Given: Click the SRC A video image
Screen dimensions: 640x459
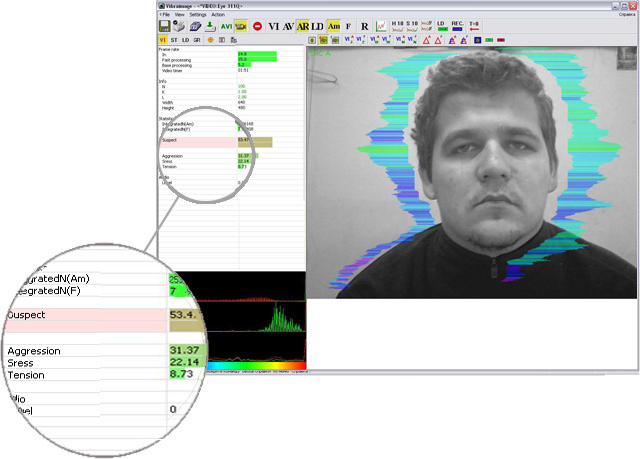Looking at the screenshot, I should tap(471, 172).
